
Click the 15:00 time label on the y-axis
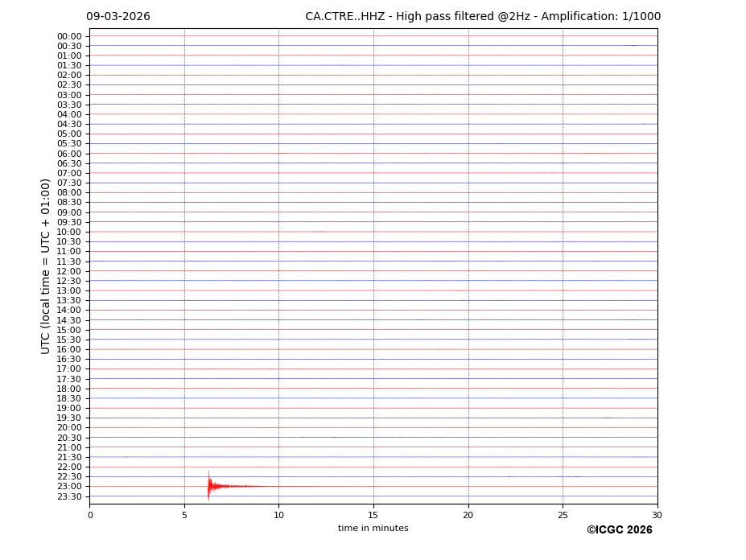point(69,330)
